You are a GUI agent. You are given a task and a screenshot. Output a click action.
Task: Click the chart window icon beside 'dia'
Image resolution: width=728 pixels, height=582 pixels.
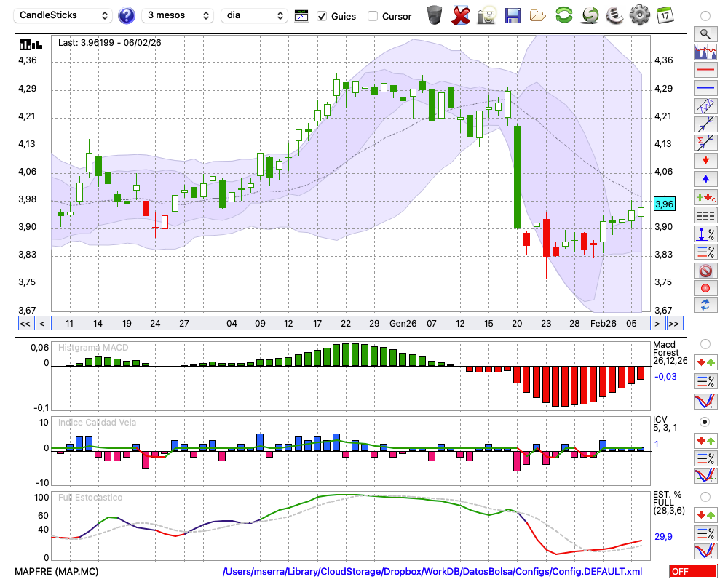(x=301, y=16)
